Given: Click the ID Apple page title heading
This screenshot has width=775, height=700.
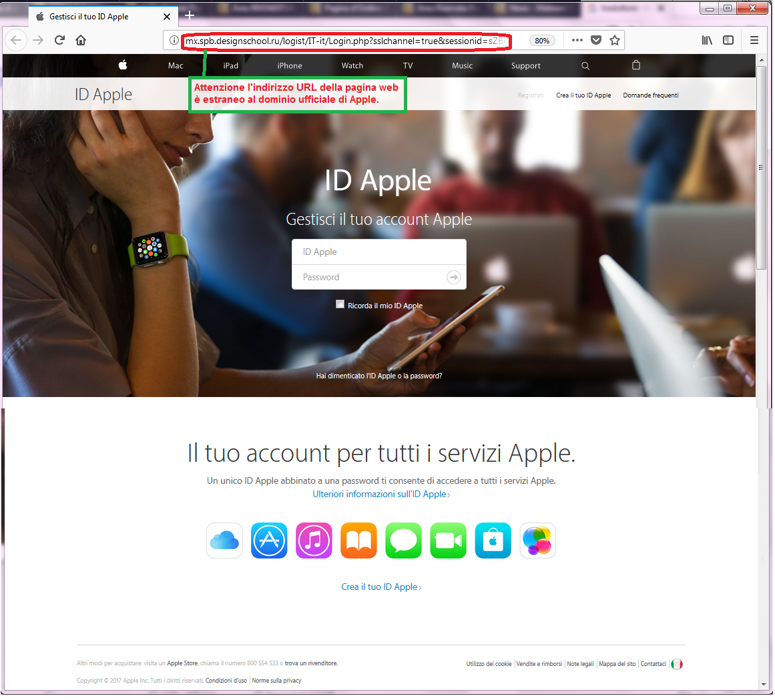Looking at the screenshot, I should [x=103, y=95].
